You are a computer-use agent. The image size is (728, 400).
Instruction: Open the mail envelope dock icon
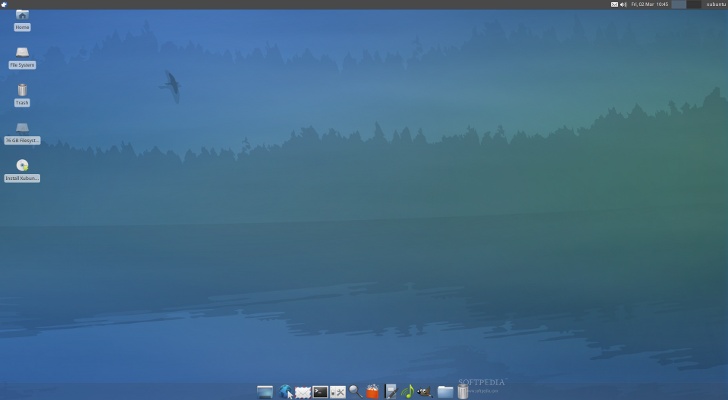303,393
